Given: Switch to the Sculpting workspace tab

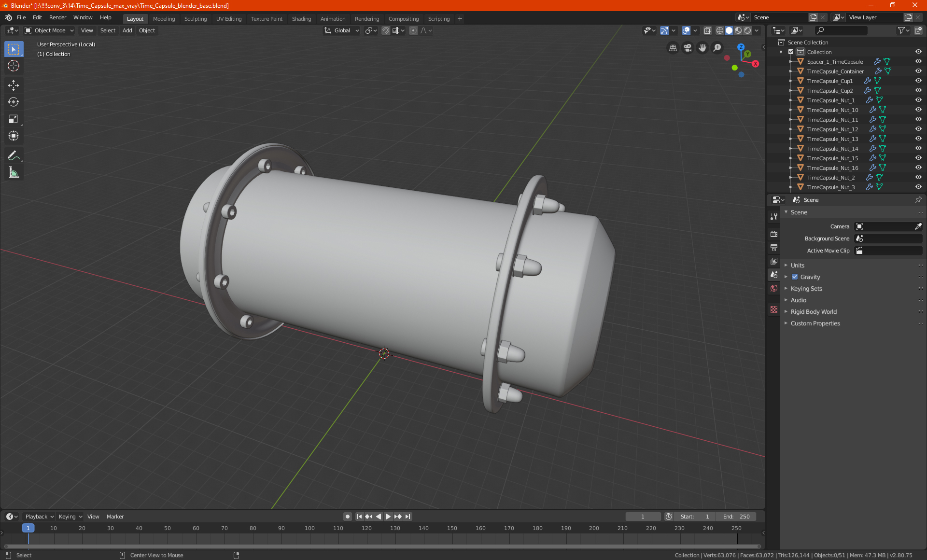Looking at the screenshot, I should pyautogui.click(x=196, y=19).
